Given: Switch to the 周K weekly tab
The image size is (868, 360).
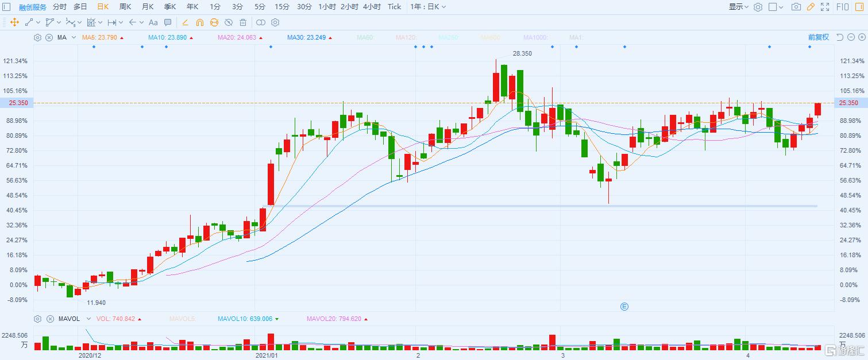Looking at the screenshot, I should 125,7.
